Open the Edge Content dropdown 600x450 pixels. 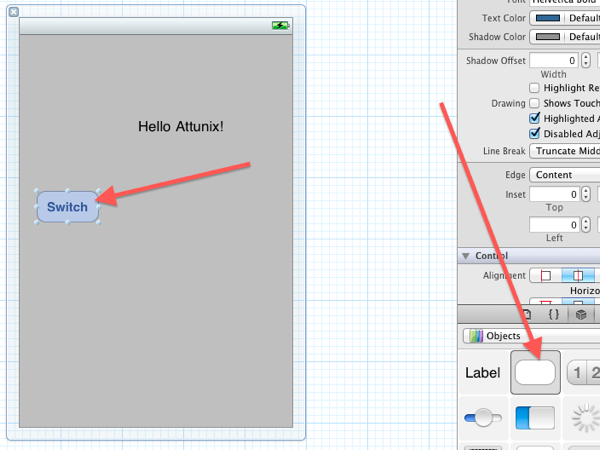565,175
